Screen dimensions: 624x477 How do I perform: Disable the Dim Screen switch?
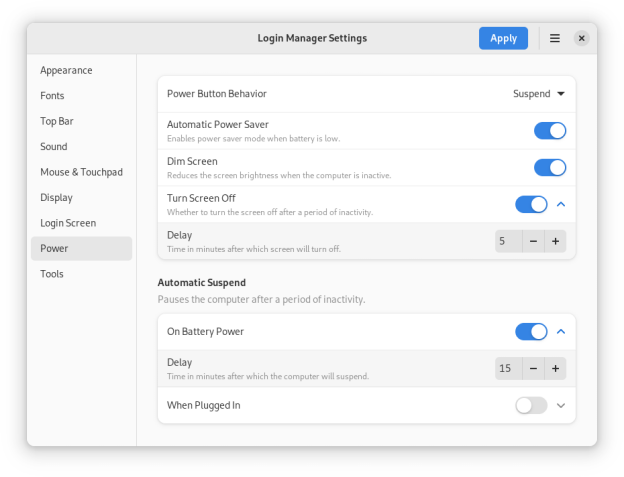[x=549, y=167]
